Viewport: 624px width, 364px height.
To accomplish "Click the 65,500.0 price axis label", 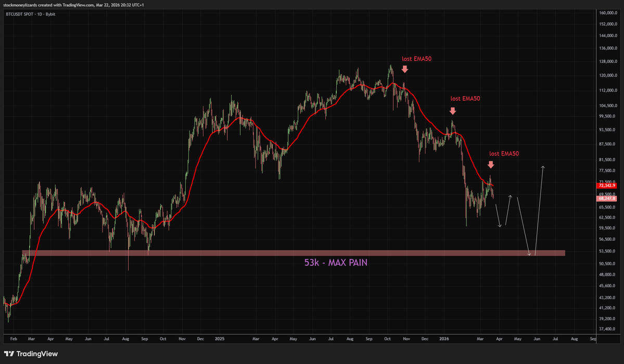I will pyautogui.click(x=608, y=207).
